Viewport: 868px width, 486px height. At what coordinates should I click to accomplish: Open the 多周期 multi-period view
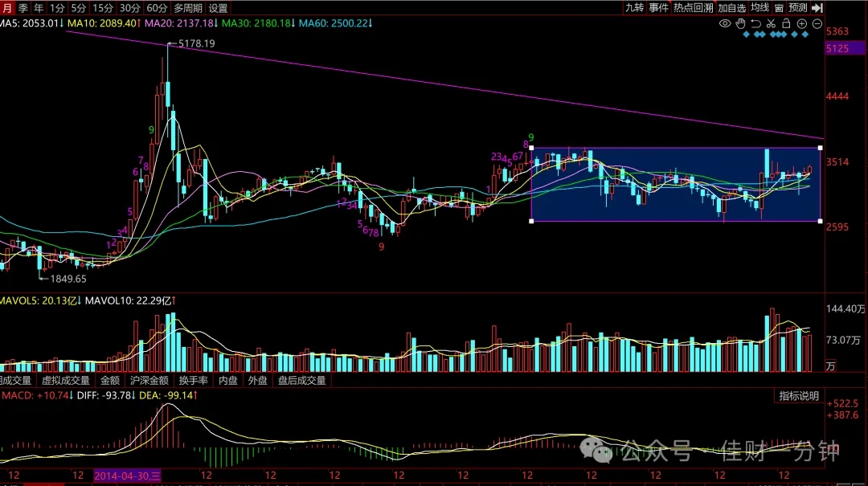pos(187,8)
